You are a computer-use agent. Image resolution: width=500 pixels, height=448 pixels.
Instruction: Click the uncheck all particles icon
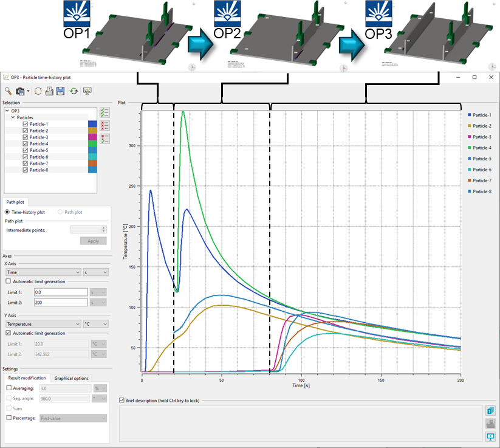[x=104, y=125]
